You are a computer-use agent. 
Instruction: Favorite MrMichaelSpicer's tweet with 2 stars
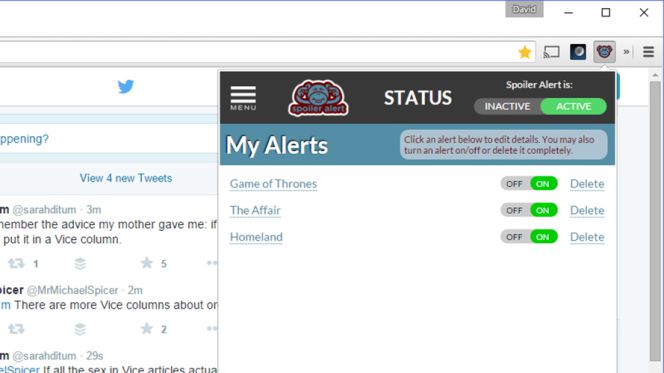point(147,328)
